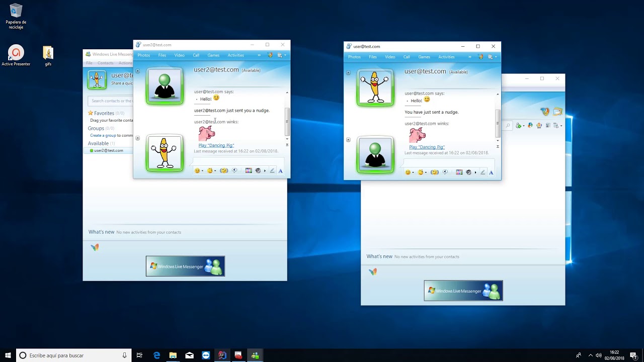
Task: Click the Windows Live Messenger taskbar icon
Action: coord(255,355)
